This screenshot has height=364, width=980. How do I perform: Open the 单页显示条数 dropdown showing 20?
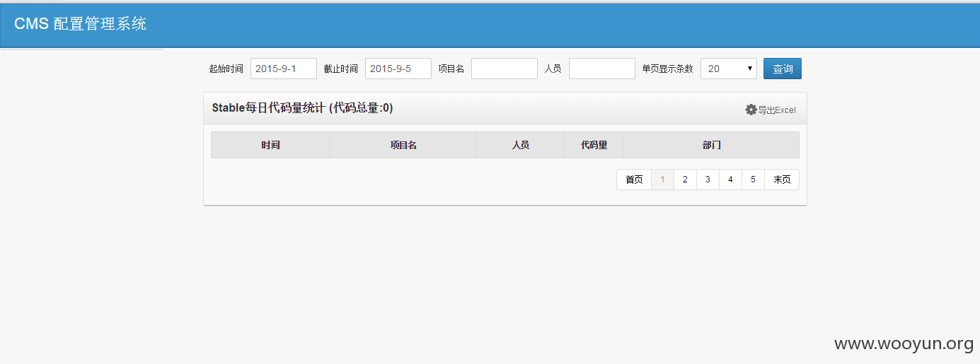(729, 69)
